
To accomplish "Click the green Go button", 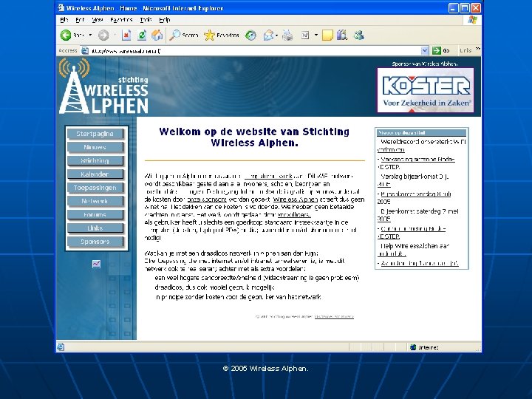I will pos(441,51).
